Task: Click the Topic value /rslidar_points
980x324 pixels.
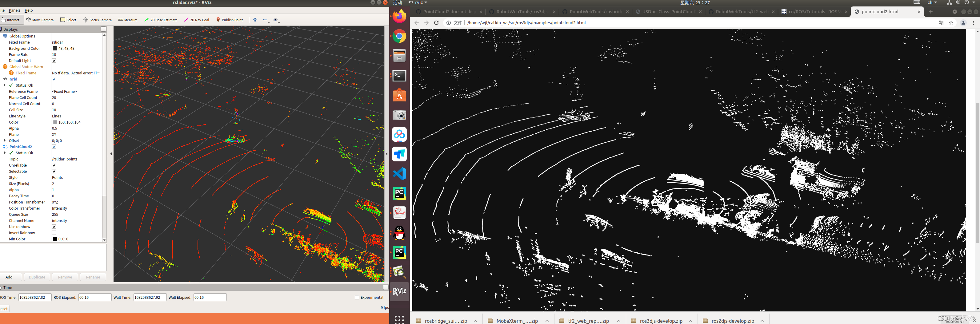Action: click(65, 159)
